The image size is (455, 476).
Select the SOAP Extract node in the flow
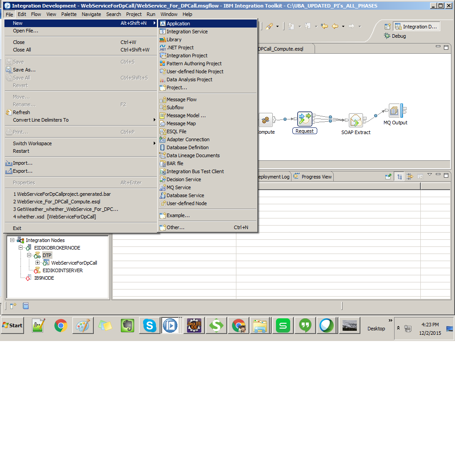tap(356, 121)
